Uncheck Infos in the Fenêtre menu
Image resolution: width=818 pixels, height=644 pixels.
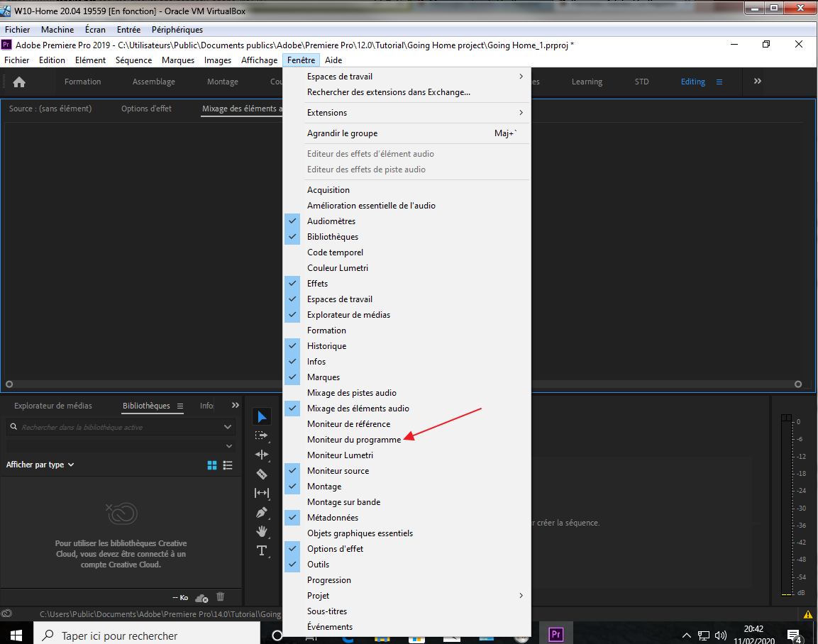407,362
